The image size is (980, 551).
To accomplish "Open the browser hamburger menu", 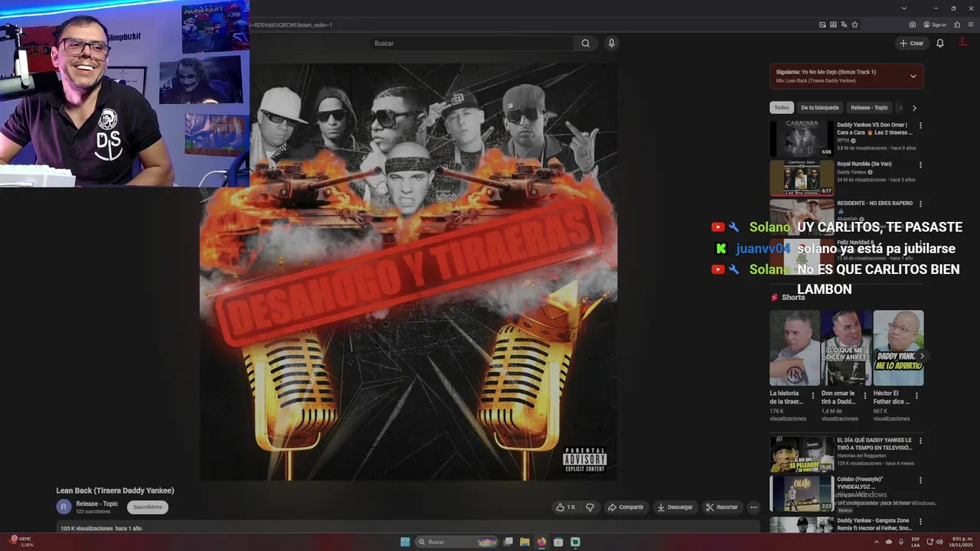I will (969, 24).
